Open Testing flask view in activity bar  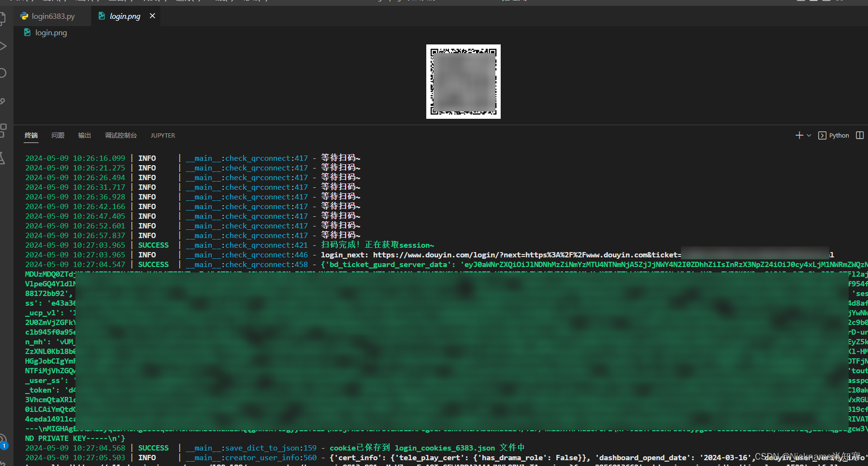click(x=2, y=158)
